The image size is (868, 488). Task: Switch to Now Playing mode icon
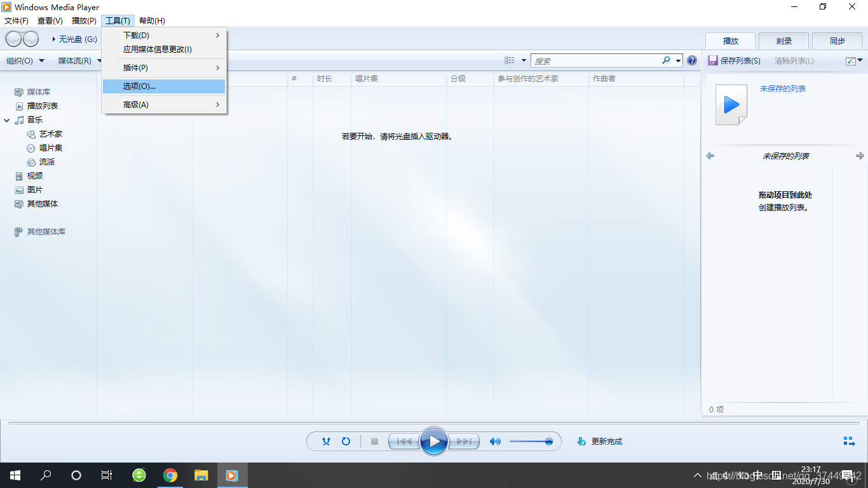point(849,441)
